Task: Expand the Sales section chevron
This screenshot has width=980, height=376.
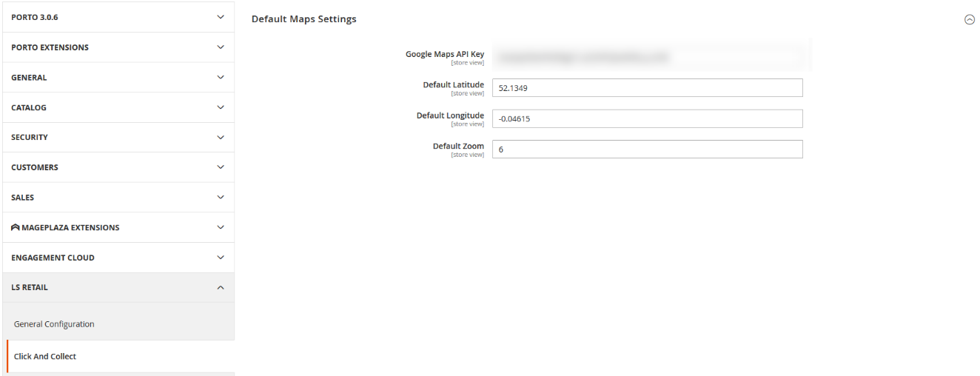Action: [220, 198]
